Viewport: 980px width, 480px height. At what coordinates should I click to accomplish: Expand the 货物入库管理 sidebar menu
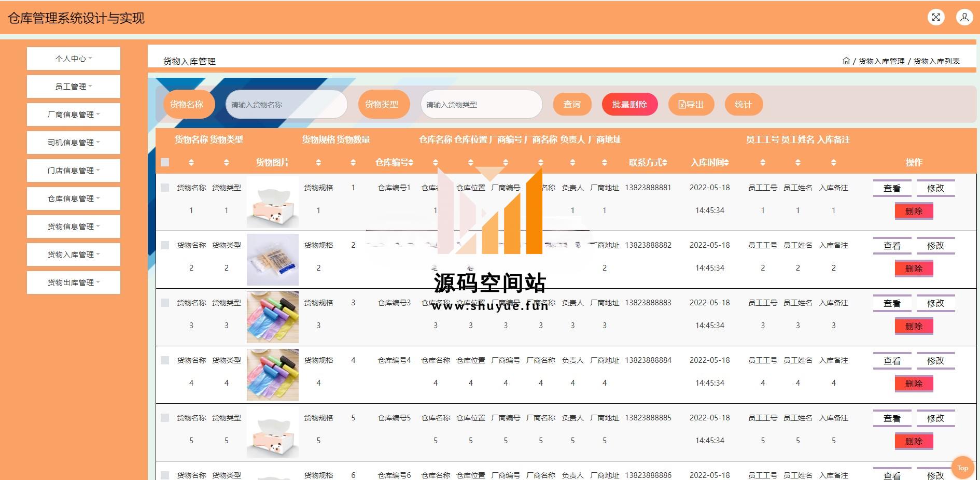[74, 255]
